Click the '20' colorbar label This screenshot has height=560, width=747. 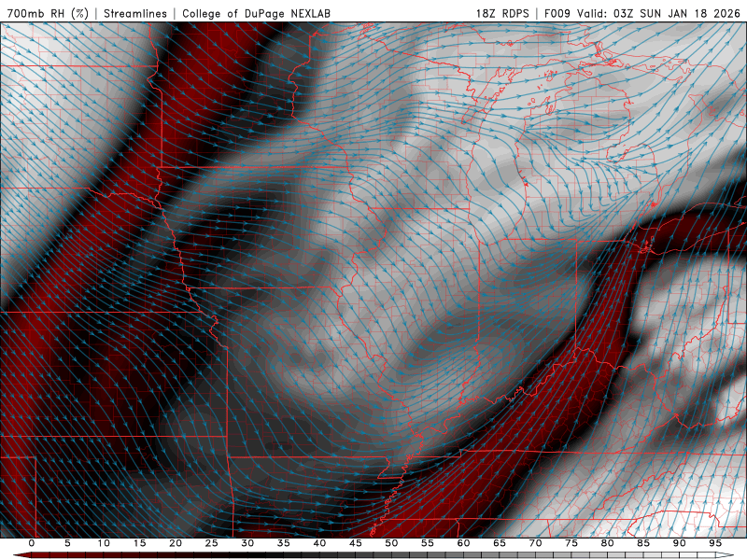tap(176, 543)
